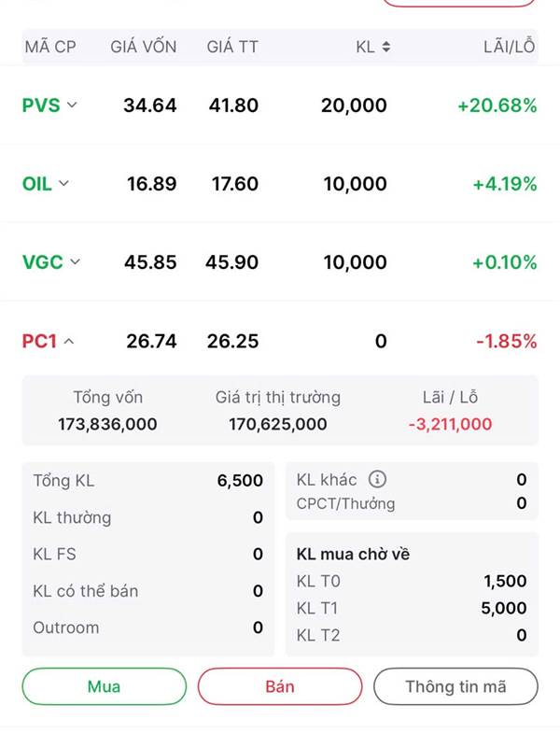This screenshot has width=560, height=747.
Task: Select the OIL ticker symbol
Action: point(37,184)
